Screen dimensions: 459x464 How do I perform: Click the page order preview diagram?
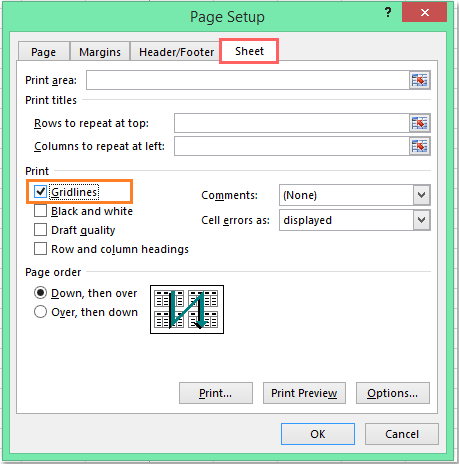coord(187,309)
